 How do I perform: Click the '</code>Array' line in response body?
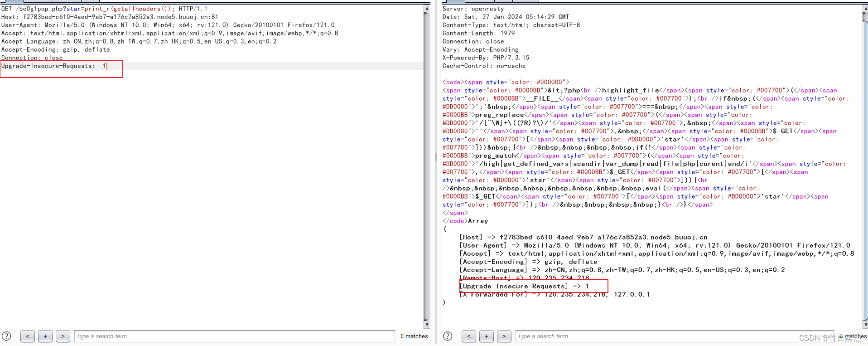(465, 221)
